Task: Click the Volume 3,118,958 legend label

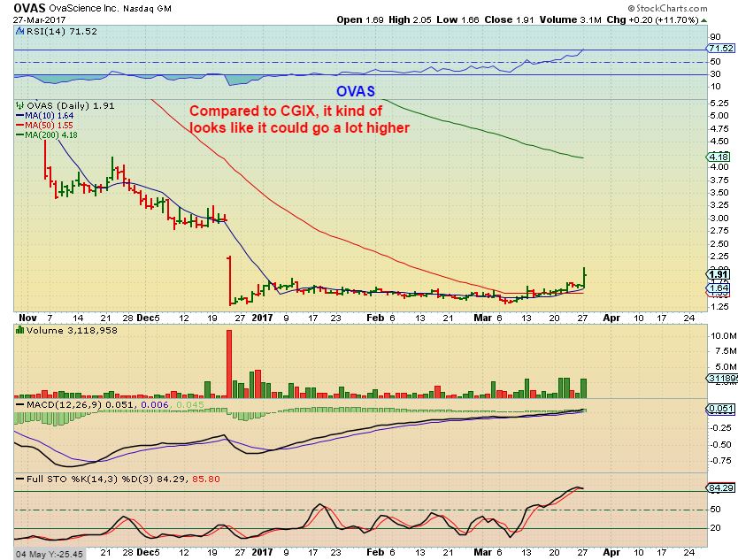Action: click(72, 330)
